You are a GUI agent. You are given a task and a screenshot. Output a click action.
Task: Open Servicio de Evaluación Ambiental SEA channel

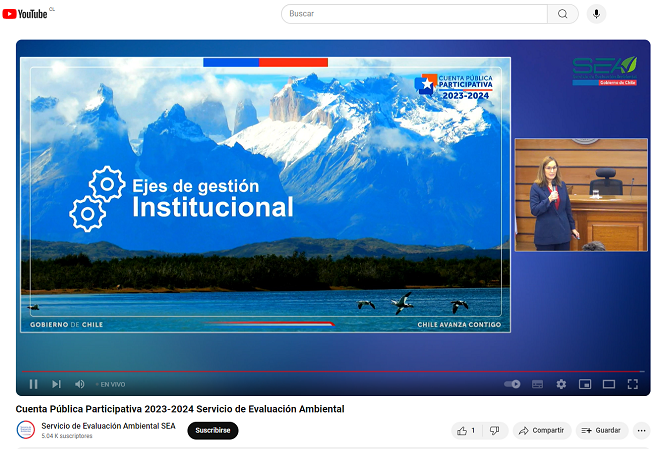click(108, 425)
